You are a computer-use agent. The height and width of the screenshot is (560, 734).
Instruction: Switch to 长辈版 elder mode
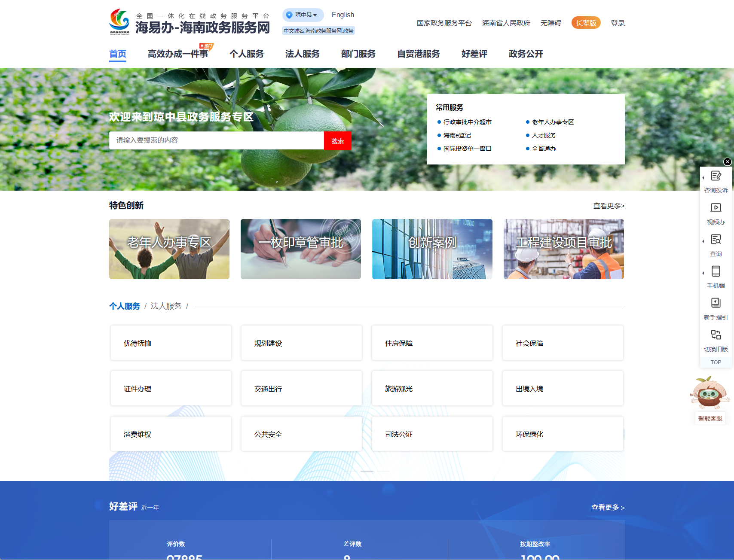586,23
